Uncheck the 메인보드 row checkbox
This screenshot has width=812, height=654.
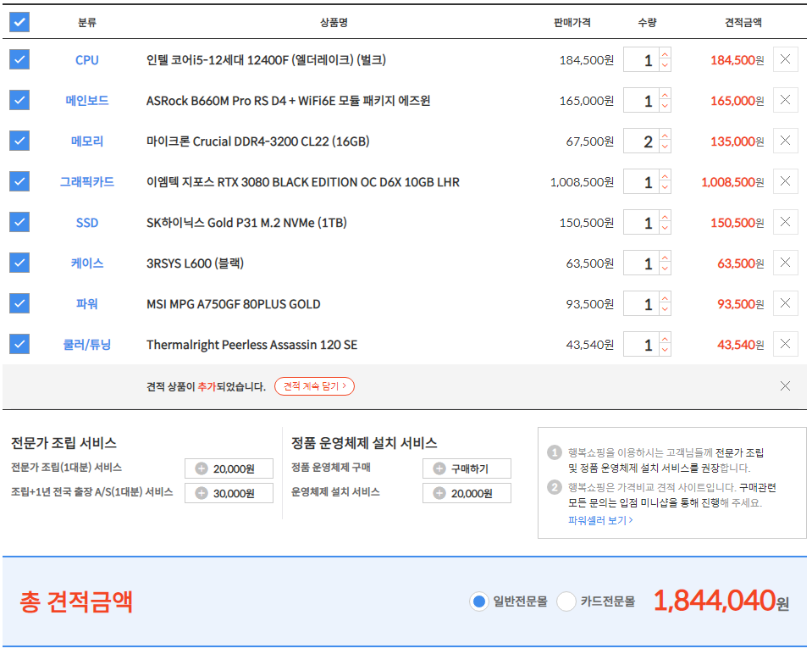(x=19, y=100)
